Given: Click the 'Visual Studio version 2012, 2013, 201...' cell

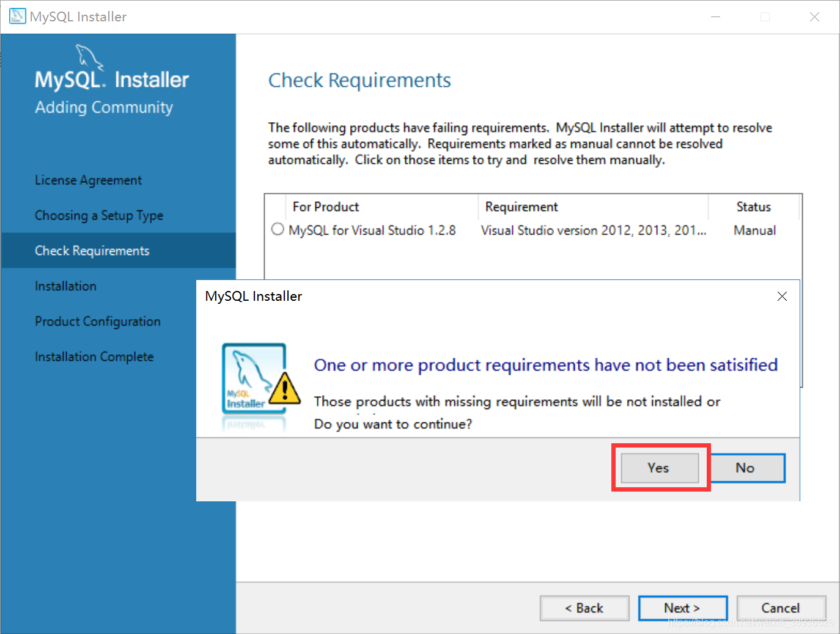Looking at the screenshot, I should point(594,230).
